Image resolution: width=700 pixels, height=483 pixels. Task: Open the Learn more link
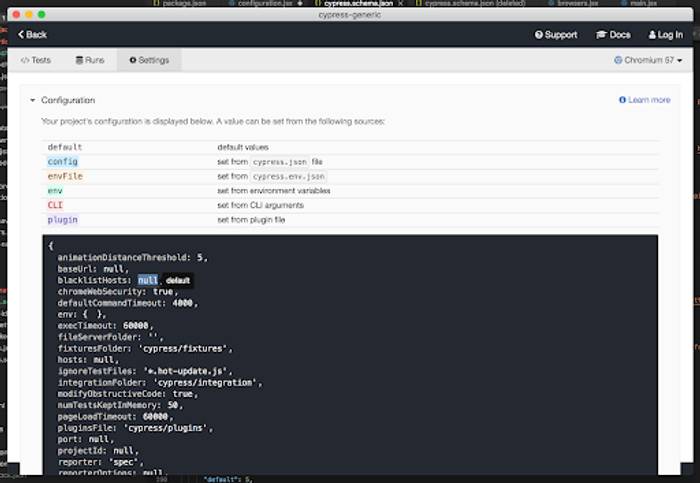pyautogui.click(x=645, y=100)
